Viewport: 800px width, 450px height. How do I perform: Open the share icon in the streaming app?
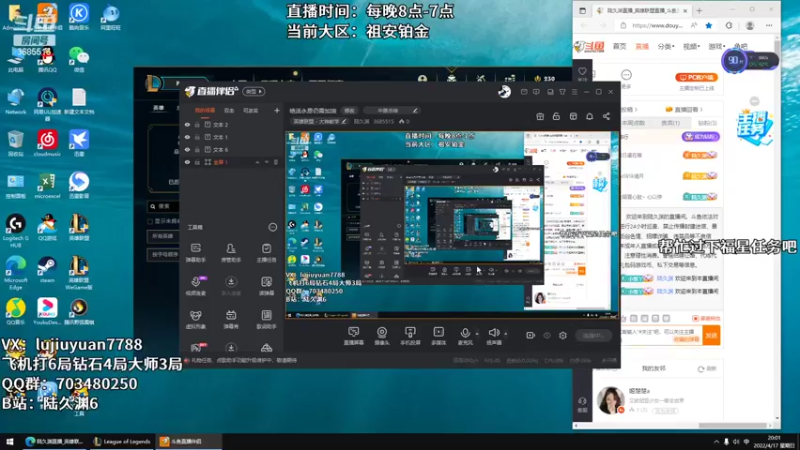606,116
